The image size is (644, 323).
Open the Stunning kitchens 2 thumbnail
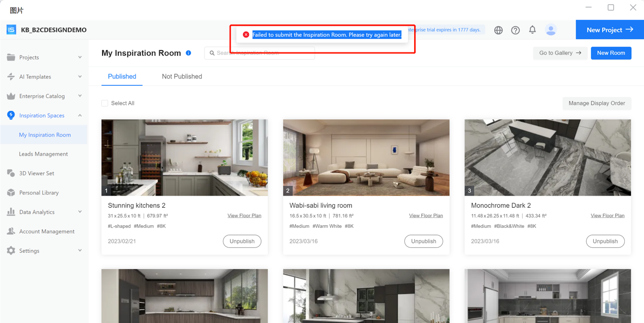[185, 158]
